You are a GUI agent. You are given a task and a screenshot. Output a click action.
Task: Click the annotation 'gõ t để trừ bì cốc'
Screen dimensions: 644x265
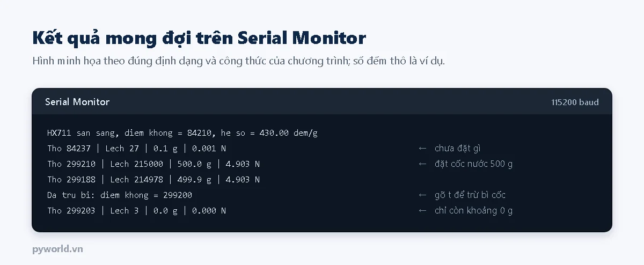[x=470, y=195]
